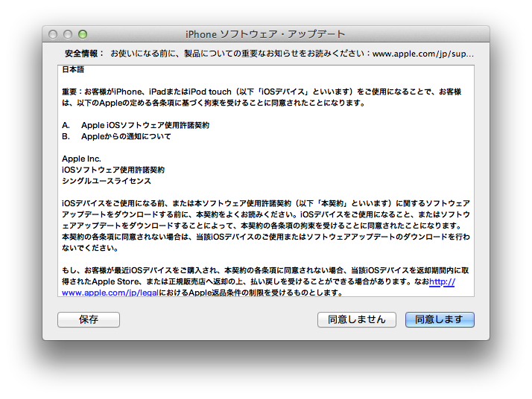Click the 重要 paragraph in the license text

[261, 98]
